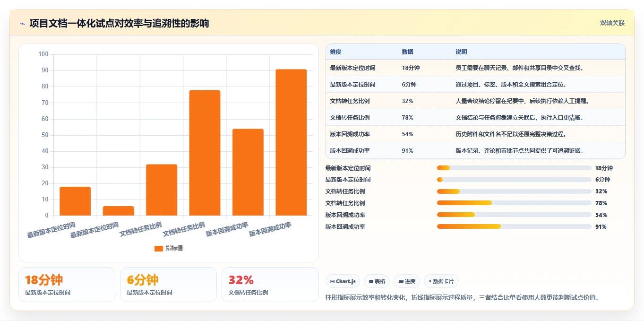Image resolution: width=644 pixels, height=321 pixels.
Task: Select the 表格 chip
Action: [377, 281]
